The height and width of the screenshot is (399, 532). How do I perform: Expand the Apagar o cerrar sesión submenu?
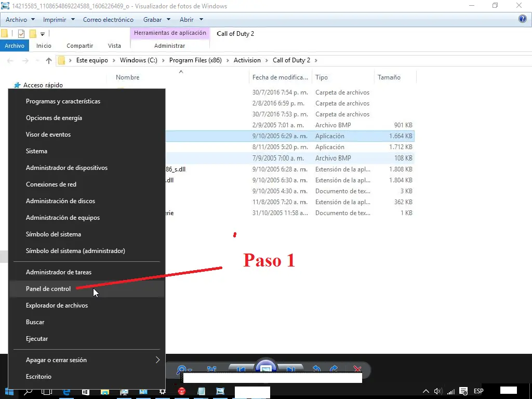click(x=158, y=360)
